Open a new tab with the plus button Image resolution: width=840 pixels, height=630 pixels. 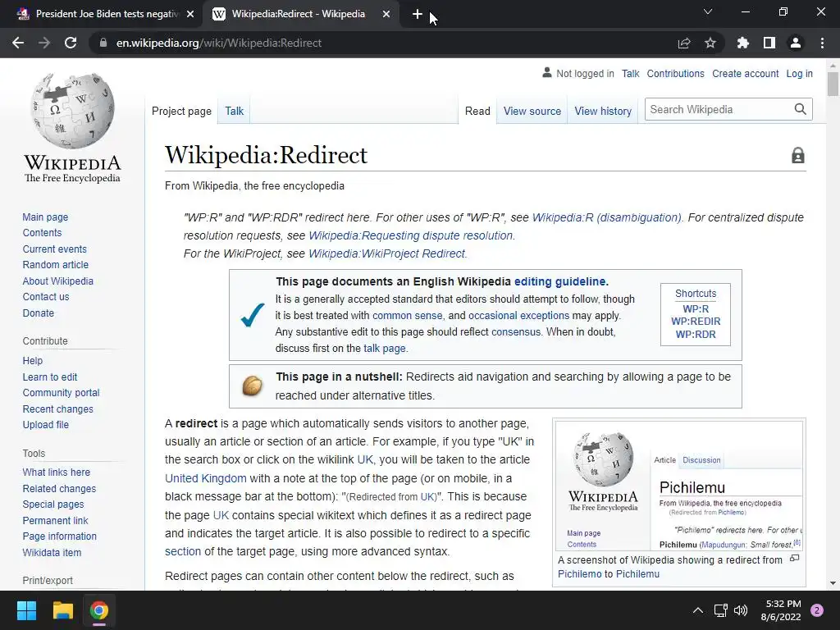tap(418, 15)
